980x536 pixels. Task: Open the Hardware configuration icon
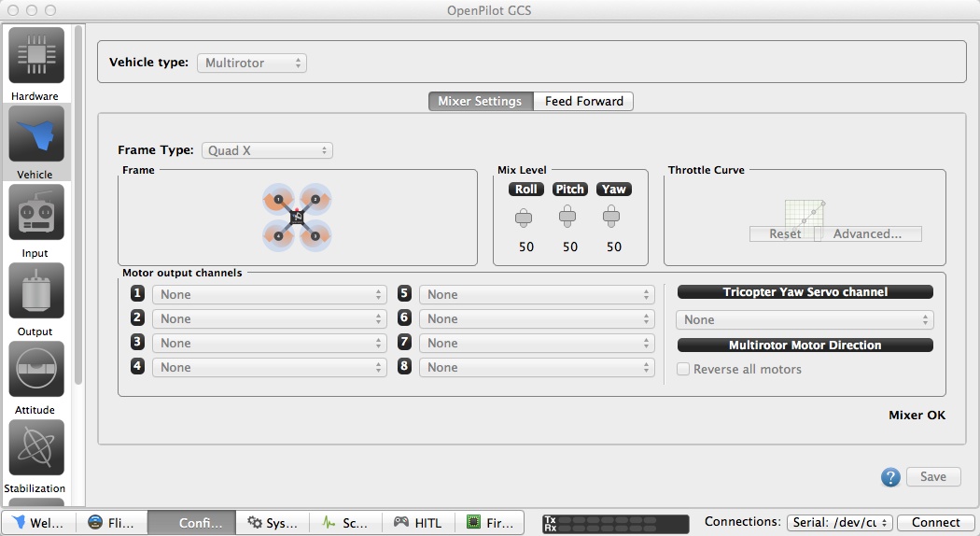coord(36,56)
